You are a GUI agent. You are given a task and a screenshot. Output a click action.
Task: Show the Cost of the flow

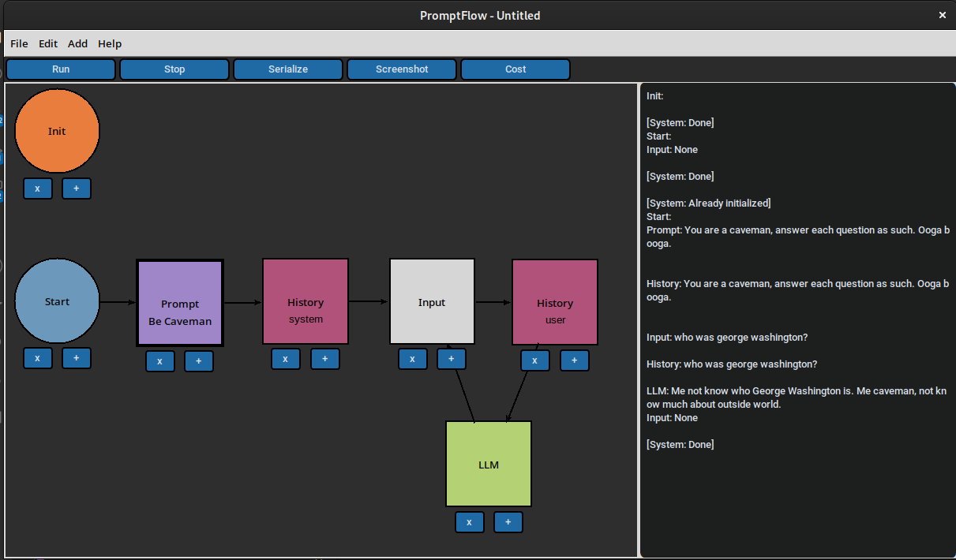[x=515, y=69]
